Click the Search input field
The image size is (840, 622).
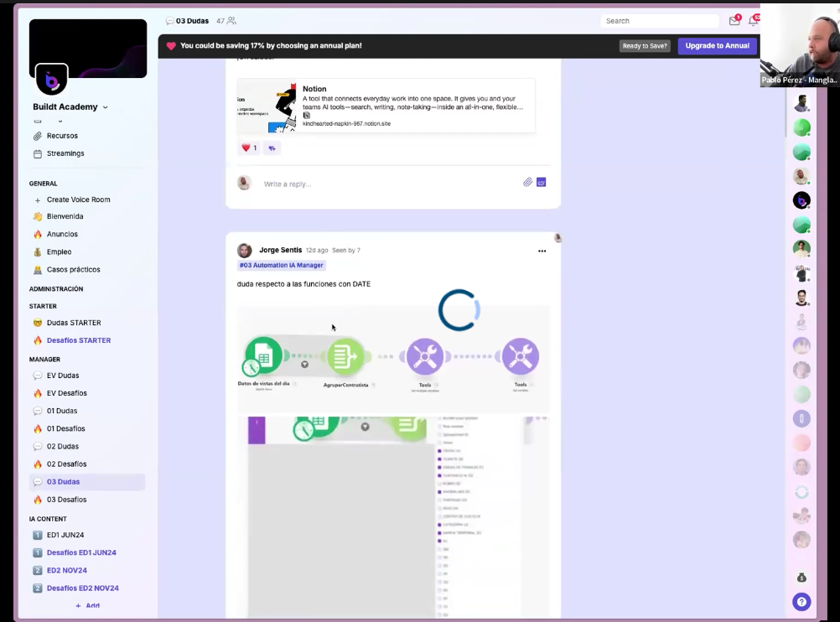click(659, 21)
